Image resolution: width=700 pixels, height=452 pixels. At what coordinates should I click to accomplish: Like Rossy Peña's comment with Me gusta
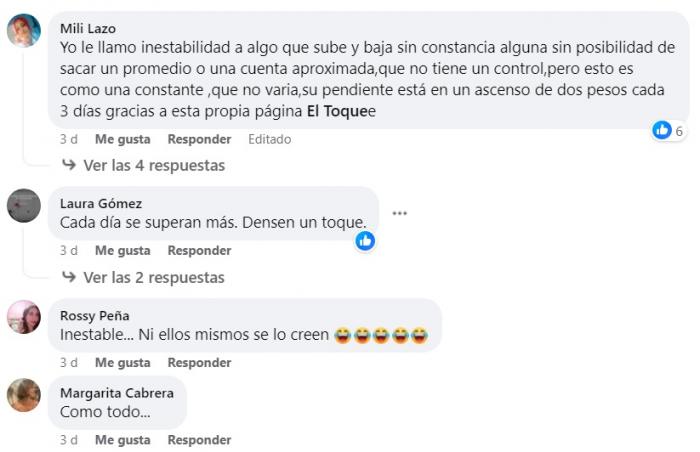(123, 363)
